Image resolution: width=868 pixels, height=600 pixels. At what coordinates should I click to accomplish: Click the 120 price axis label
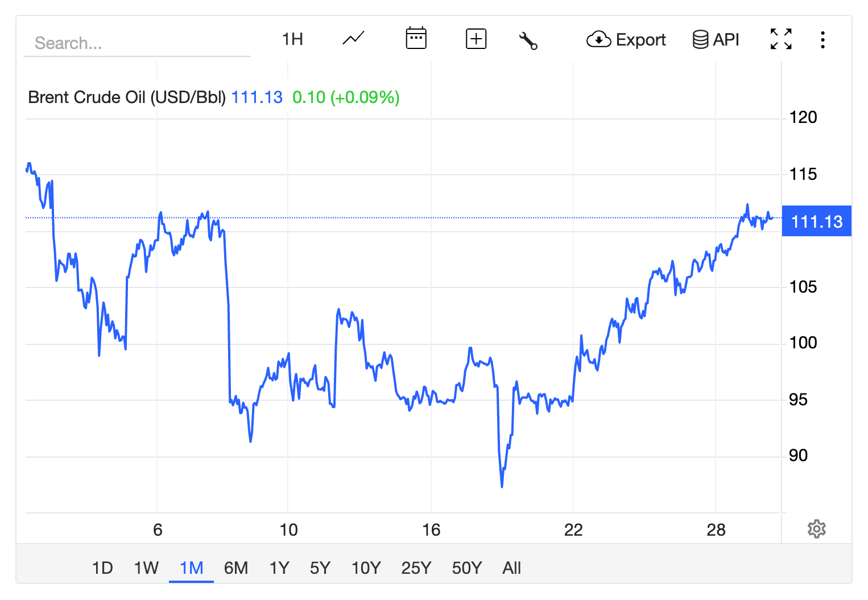(x=803, y=117)
